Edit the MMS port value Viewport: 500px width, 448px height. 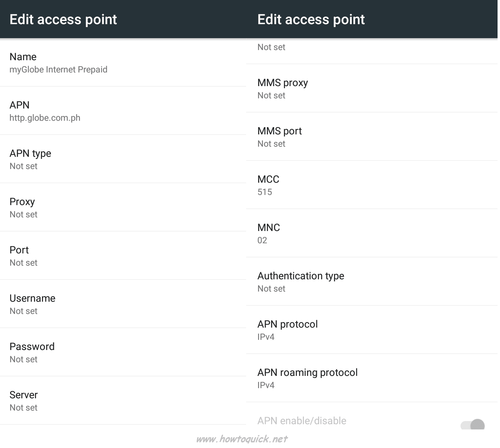(372, 136)
